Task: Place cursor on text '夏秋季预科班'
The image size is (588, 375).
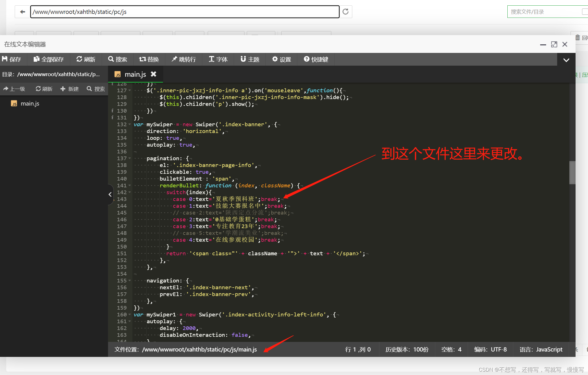Action: tap(235, 199)
